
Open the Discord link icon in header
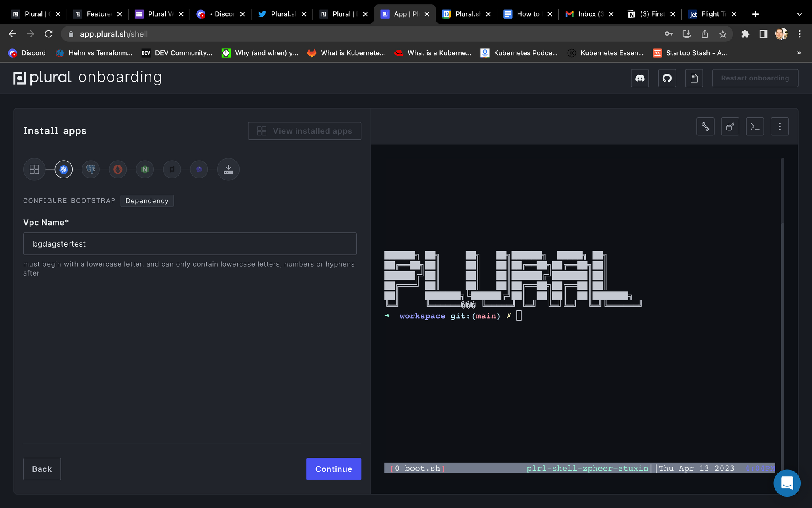point(640,78)
